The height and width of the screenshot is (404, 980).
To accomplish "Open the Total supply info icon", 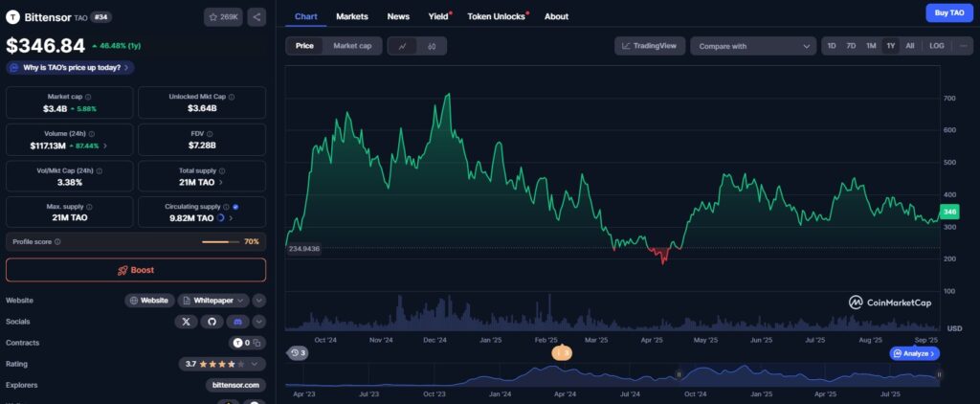I will click(222, 170).
